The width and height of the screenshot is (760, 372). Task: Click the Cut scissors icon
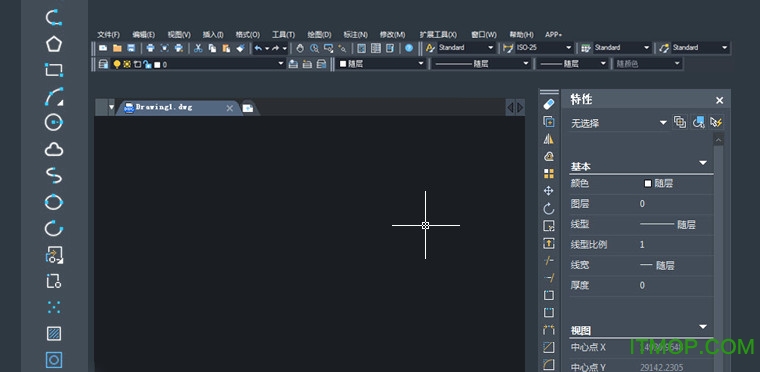(x=198, y=48)
